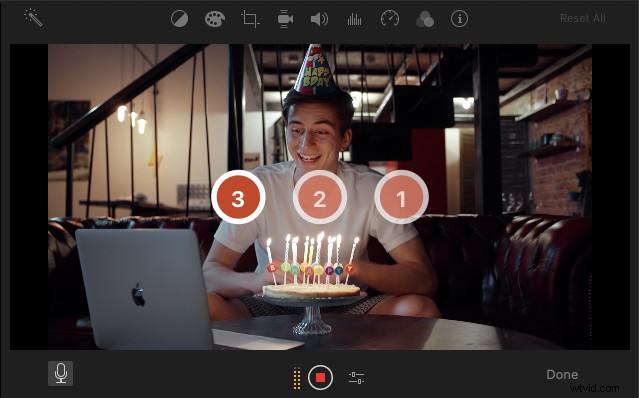Open the speed gauge controls
639x398 pixels.
tap(390, 19)
